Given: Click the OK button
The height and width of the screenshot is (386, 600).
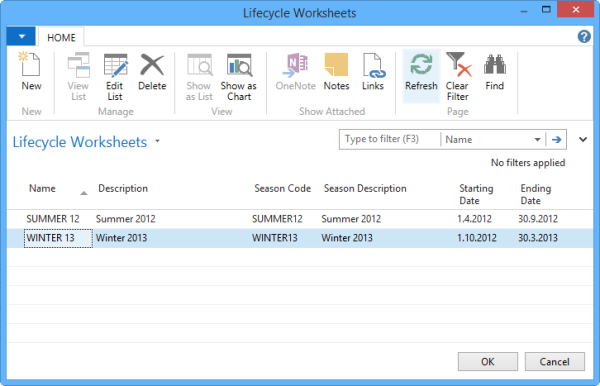Looking at the screenshot, I should pyautogui.click(x=488, y=362).
